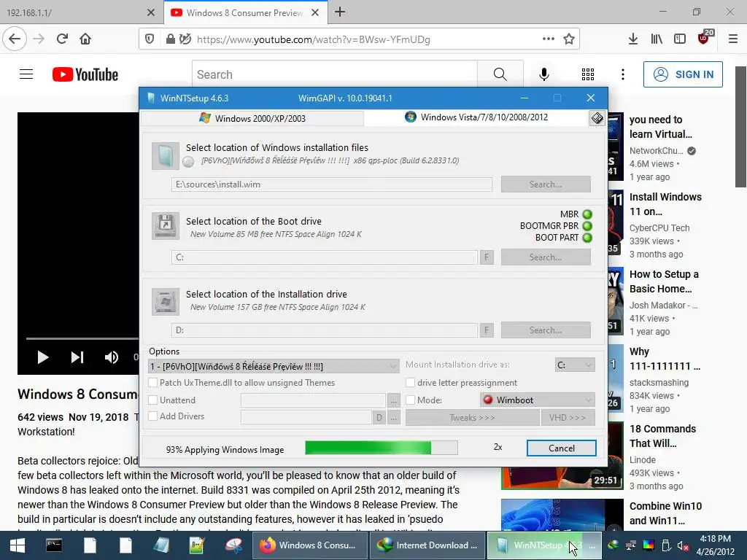The width and height of the screenshot is (747, 560).
Task: Click the muted volume tray icon
Action: [683, 545]
